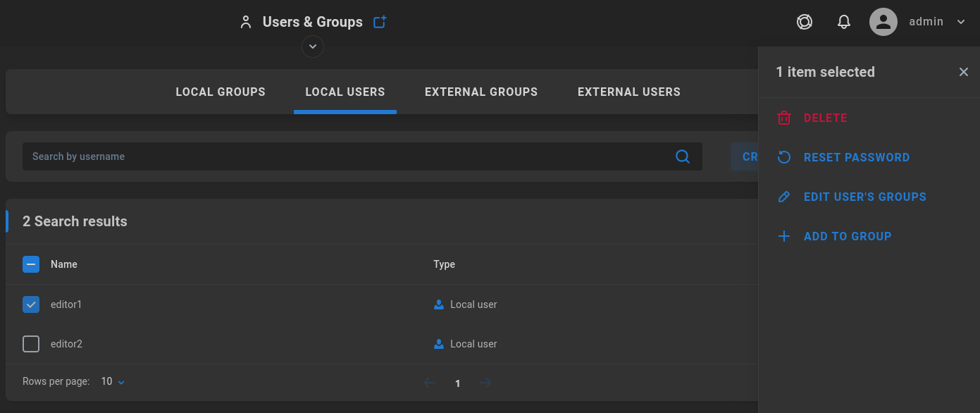Check the editor2 checkbox
The height and width of the screenshot is (413, 980).
(31, 344)
